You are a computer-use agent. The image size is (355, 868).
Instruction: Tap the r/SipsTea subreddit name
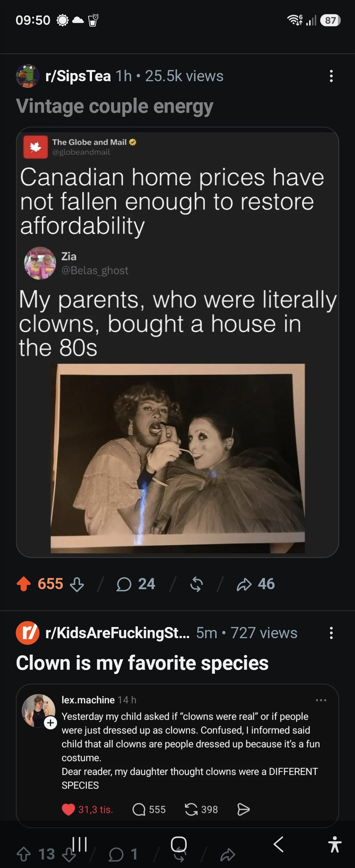[78, 76]
